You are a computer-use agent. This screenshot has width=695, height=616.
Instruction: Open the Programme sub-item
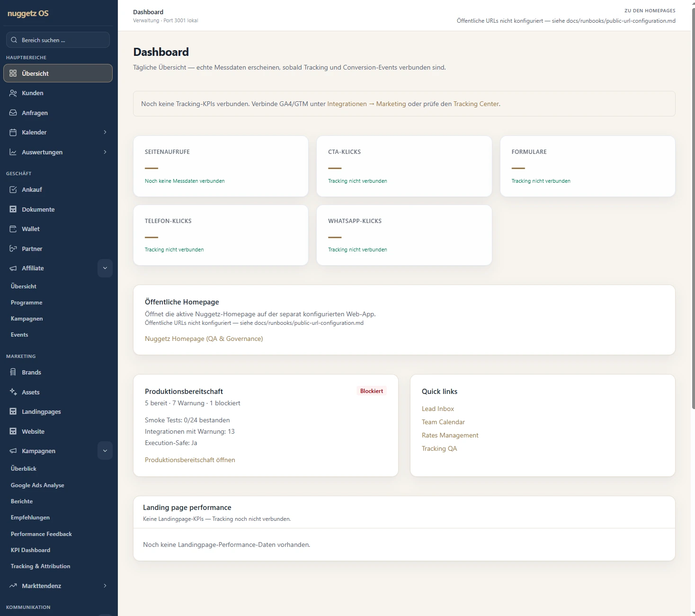click(27, 303)
